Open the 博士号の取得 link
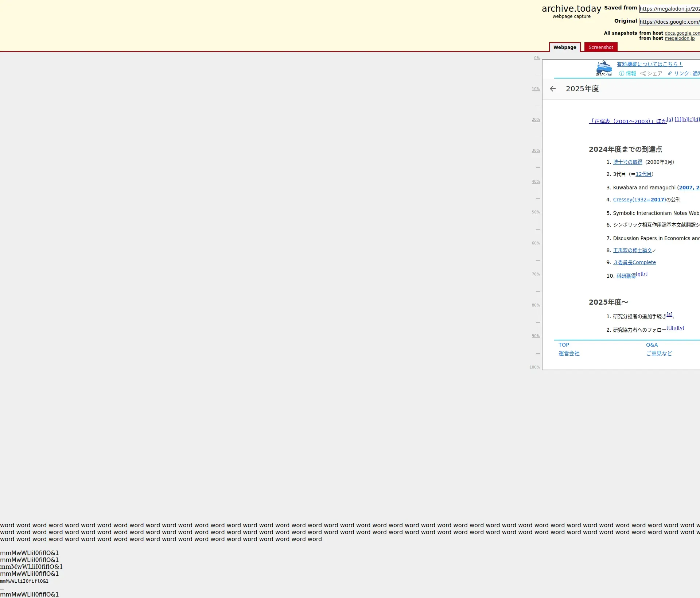The width and height of the screenshot is (700, 598). (x=627, y=162)
